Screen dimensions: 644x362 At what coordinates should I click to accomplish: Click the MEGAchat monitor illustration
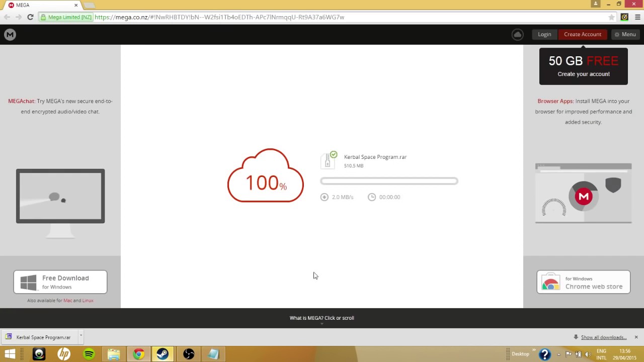coord(60,204)
